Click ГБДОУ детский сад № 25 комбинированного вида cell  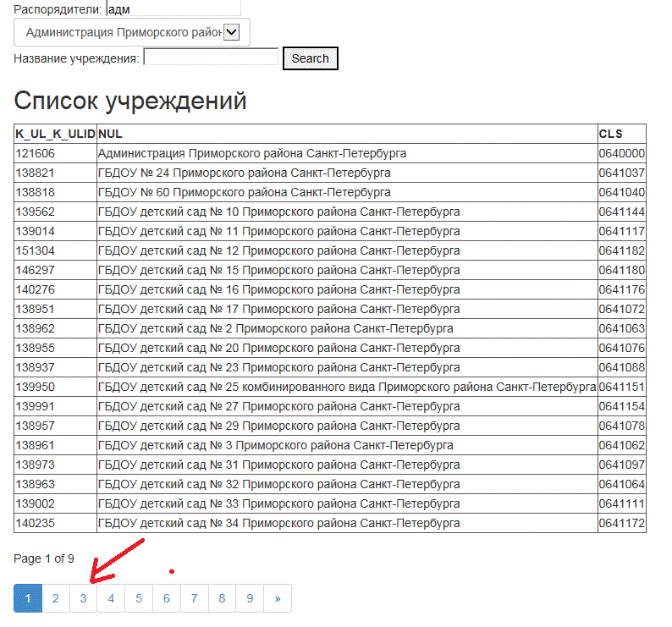pyautogui.click(x=347, y=387)
